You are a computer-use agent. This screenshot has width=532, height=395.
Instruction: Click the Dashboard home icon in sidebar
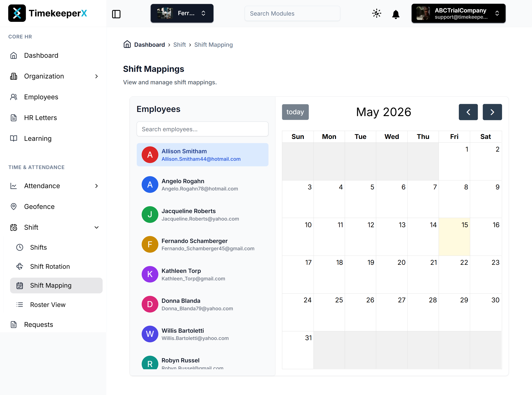14,55
